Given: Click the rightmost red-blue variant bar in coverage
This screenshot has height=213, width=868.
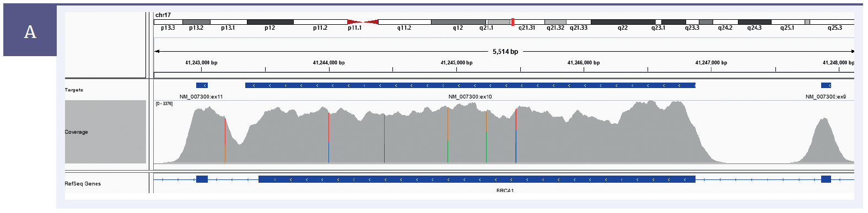Looking at the screenshot, I should (x=516, y=135).
